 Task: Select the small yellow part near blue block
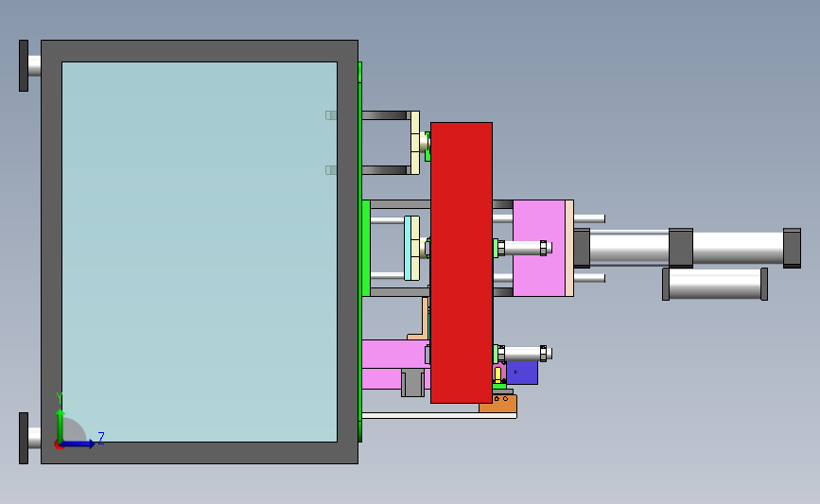(x=497, y=374)
